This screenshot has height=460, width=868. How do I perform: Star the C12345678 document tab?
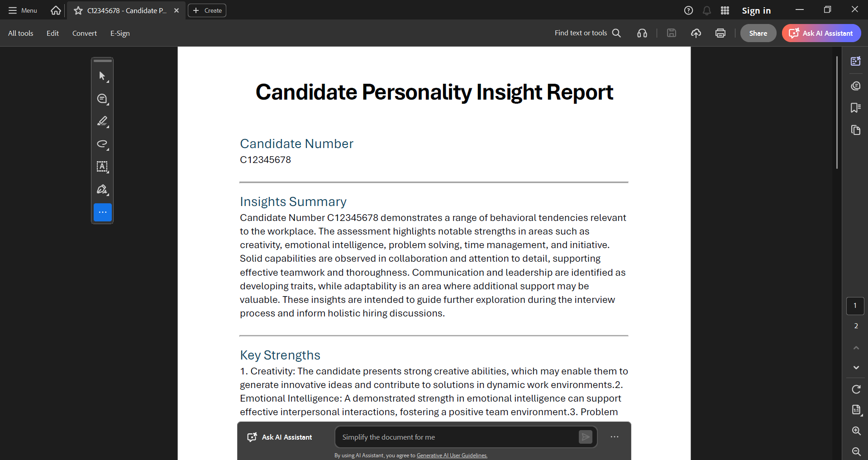78,10
